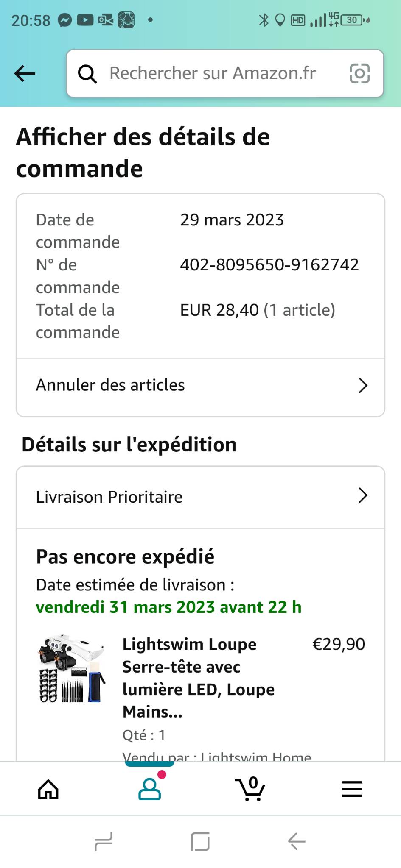This screenshot has width=401, height=868.
Task: Tap the €29,90 item price
Action: point(339,644)
